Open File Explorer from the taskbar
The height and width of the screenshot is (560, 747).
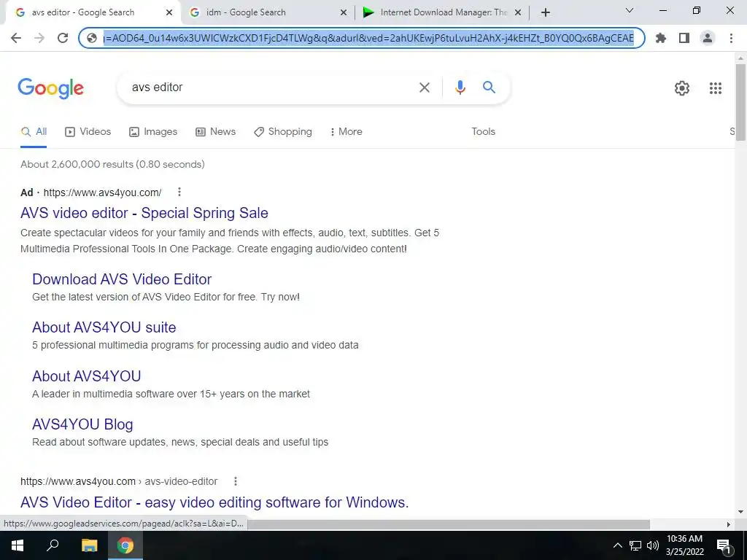coord(89,545)
